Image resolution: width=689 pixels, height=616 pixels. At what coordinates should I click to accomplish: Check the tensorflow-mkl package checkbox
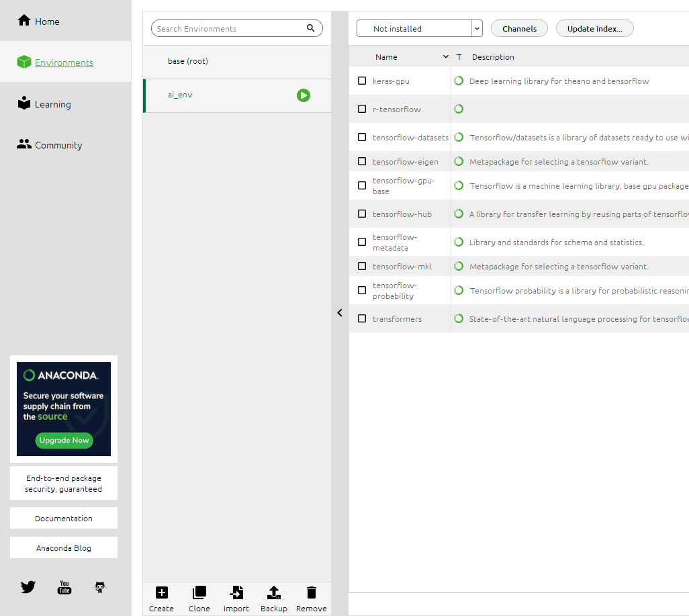(362, 266)
